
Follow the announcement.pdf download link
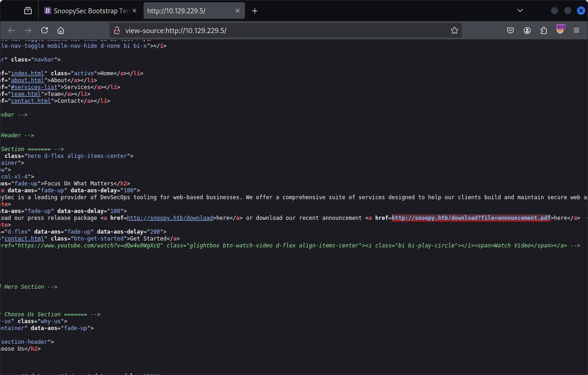click(x=471, y=218)
